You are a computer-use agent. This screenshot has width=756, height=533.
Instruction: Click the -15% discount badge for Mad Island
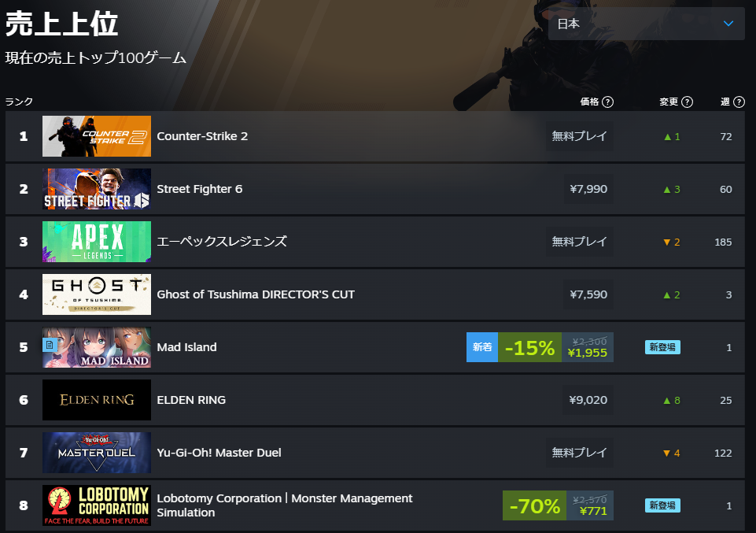coord(529,347)
